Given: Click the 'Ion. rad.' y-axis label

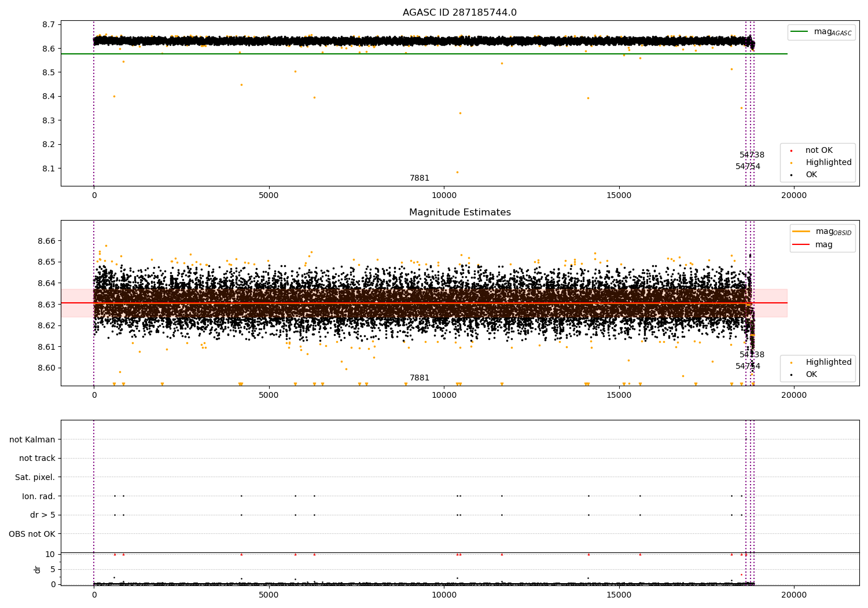Looking at the screenshot, I should 39,496.
